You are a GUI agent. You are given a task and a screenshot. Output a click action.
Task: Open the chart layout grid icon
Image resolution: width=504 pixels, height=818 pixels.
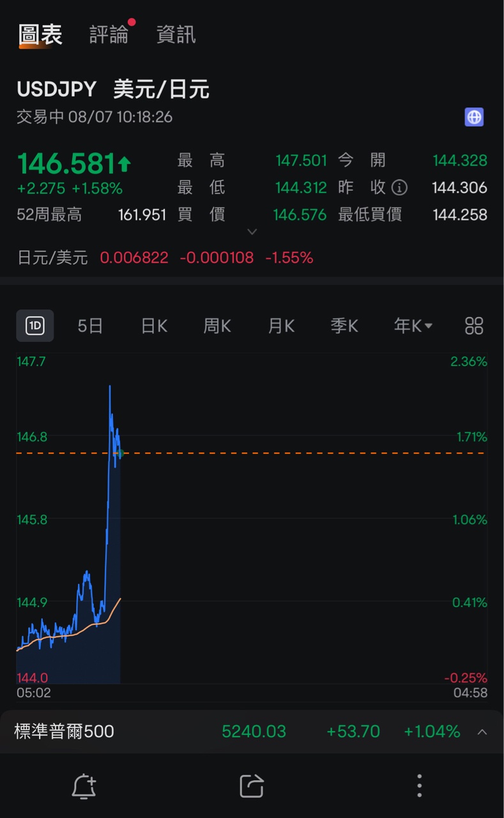474,326
